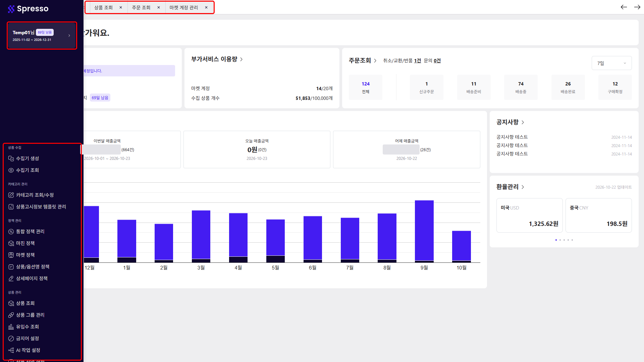The image size is (644, 362).
Task: Select the 구매확정 12 order card
Action: 615,87
